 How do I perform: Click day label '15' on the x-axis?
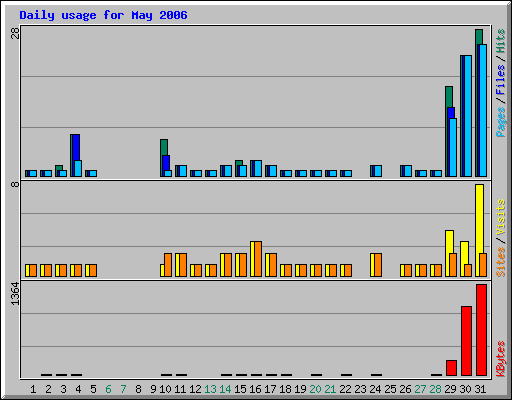(x=240, y=389)
